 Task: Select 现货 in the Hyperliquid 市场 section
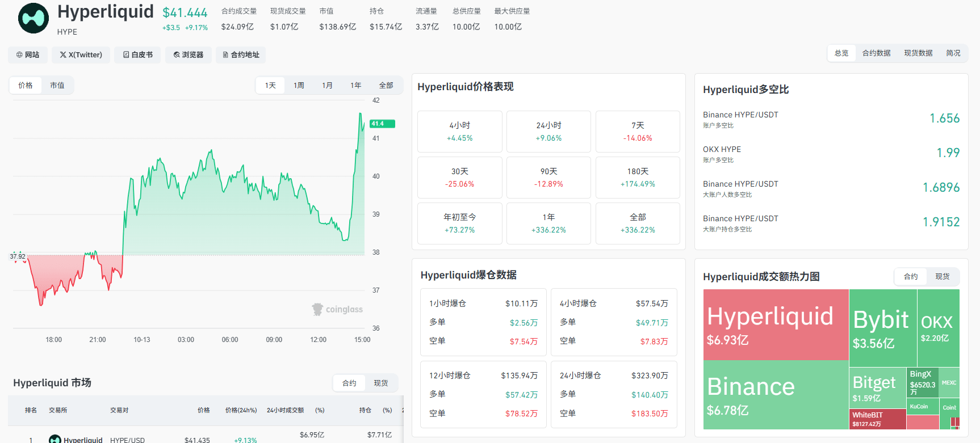[381, 383]
